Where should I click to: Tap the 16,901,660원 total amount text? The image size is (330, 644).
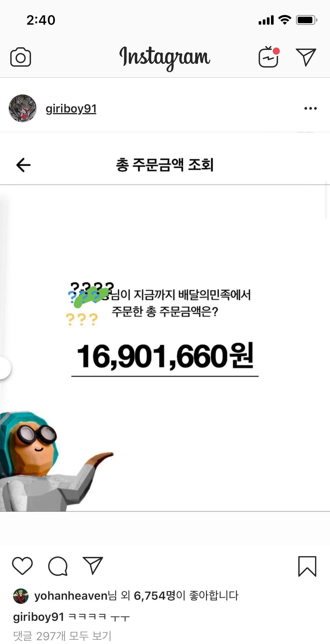click(x=165, y=356)
